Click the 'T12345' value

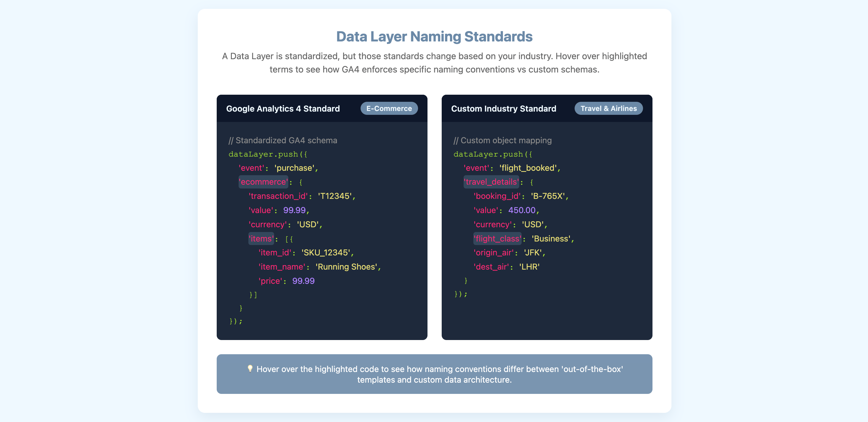pyautogui.click(x=335, y=196)
